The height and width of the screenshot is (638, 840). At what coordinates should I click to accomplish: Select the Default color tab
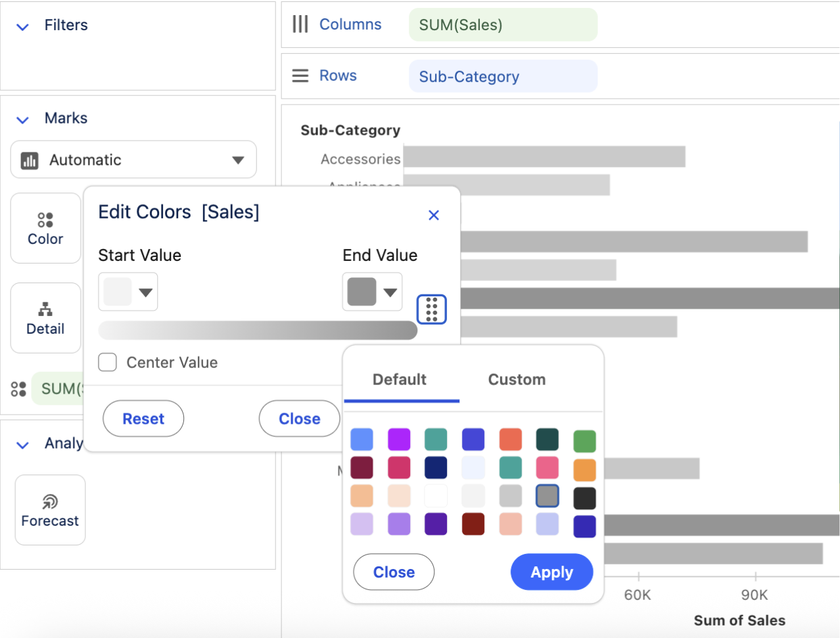400,380
